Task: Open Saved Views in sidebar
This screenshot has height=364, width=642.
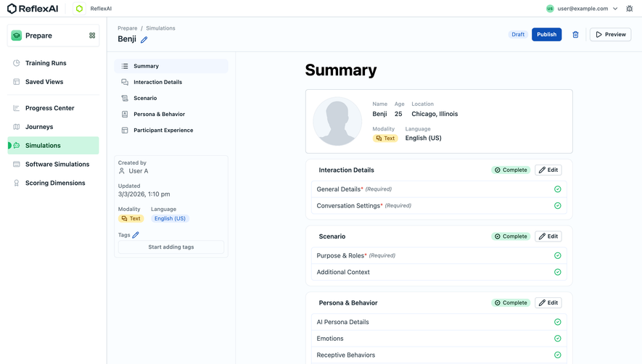Action: pyautogui.click(x=53, y=82)
